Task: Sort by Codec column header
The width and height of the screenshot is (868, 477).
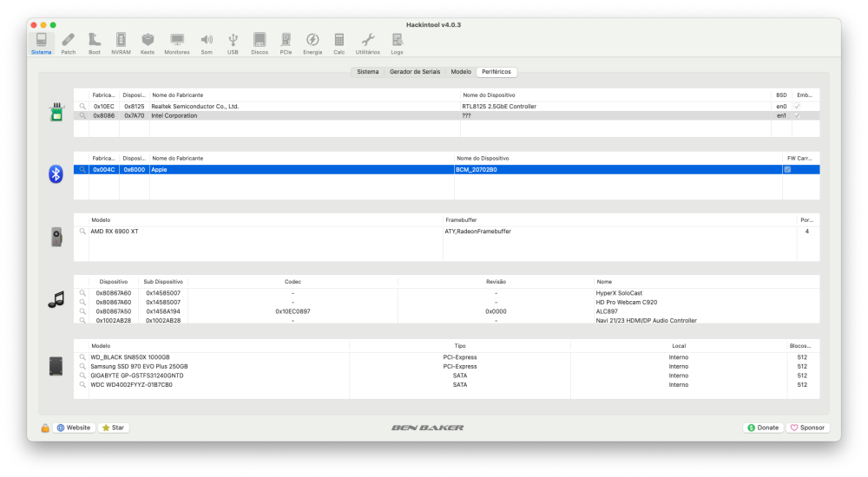Action: click(293, 282)
